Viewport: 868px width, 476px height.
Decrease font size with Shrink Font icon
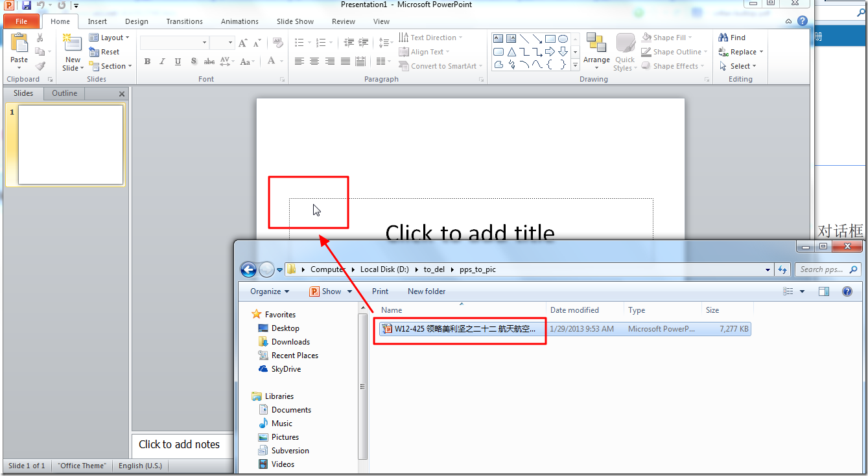[258, 43]
